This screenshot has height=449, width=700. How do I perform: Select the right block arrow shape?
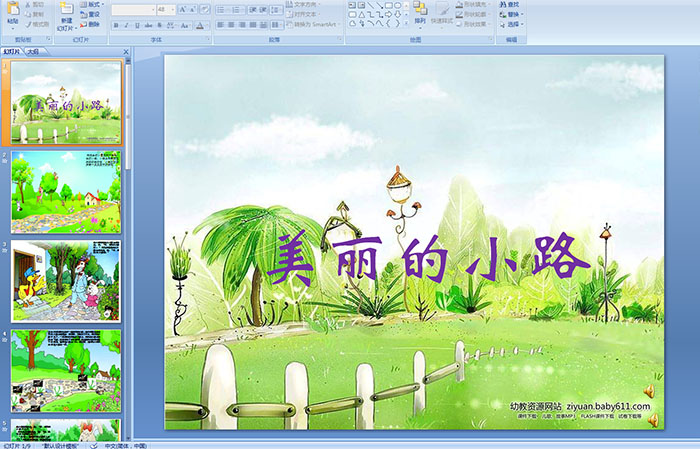pyautogui.click(x=388, y=15)
